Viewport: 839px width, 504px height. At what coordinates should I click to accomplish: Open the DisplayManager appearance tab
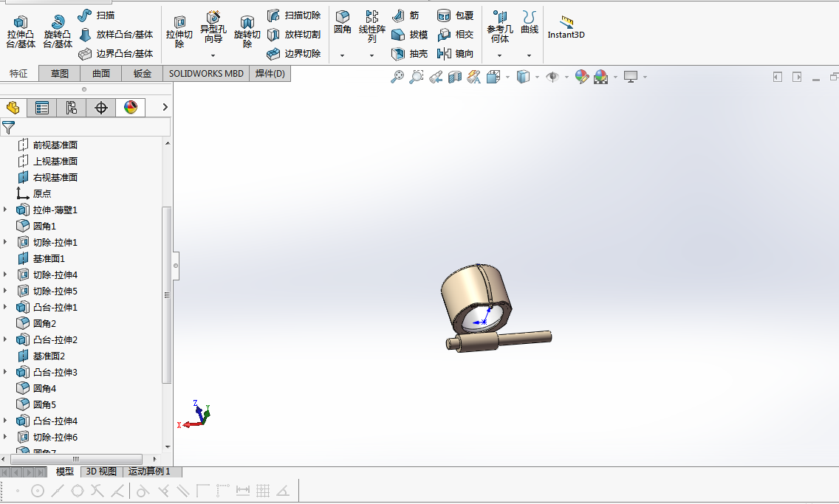[131, 108]
